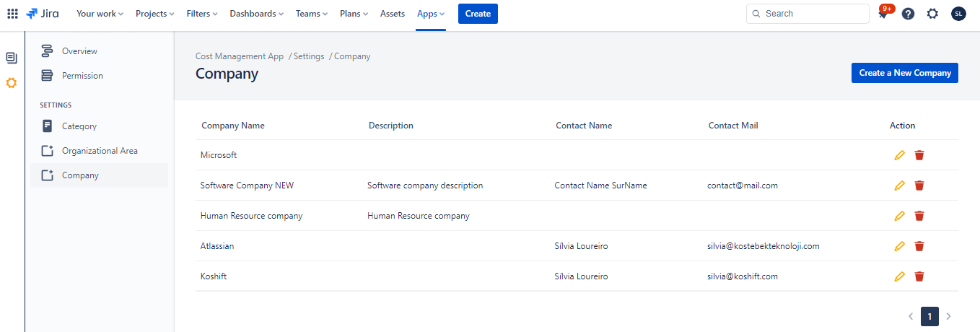The width and height of the screenshot is (980, 332).
Task: Expand the Apps dropdown
Action: click(x=431, y=14)
